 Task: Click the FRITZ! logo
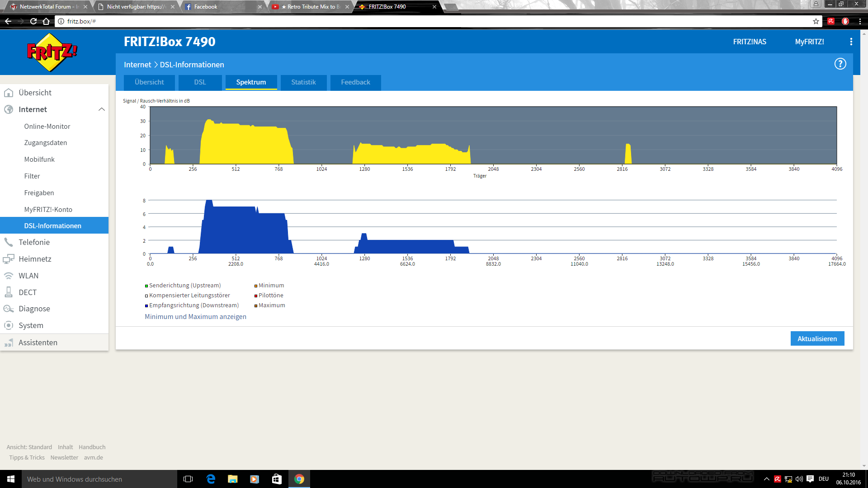coord(52,52)
